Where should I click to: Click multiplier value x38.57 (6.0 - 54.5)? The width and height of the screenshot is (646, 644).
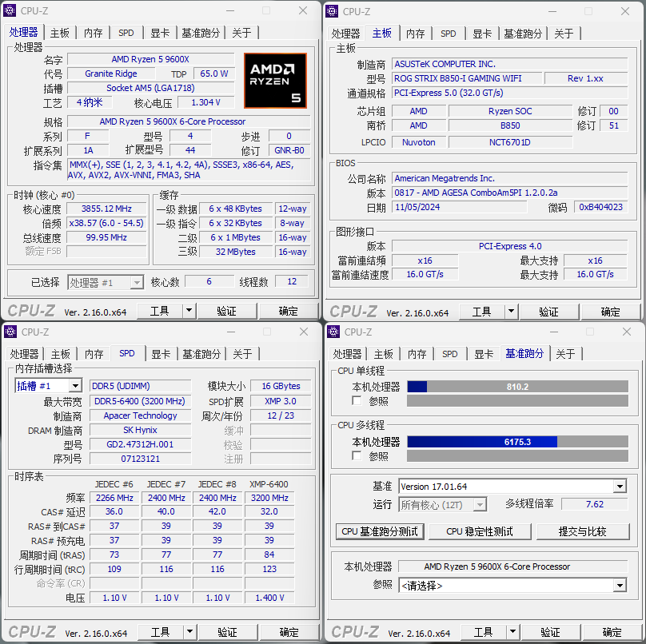[106, 223]
